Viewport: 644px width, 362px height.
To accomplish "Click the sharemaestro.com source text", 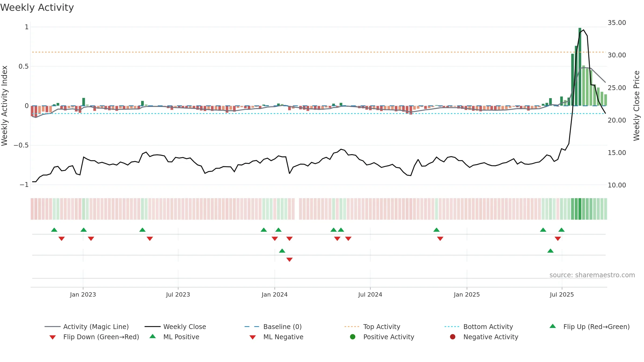I will click(x=592, y=275).
